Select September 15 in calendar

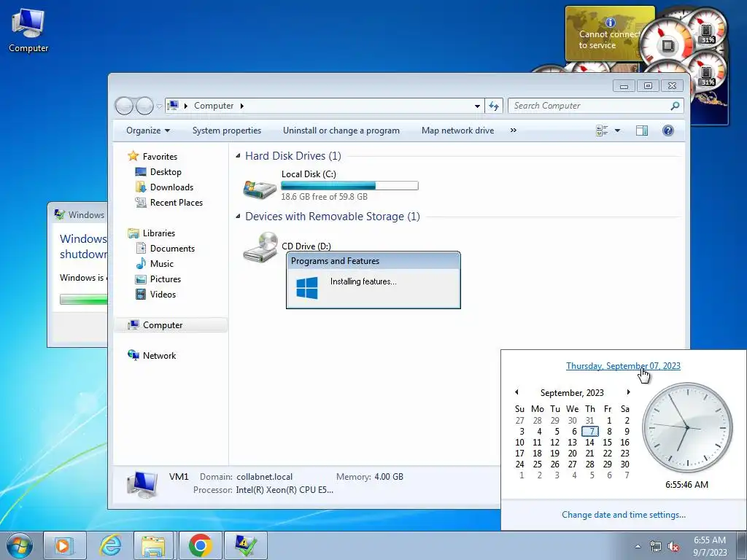point(608,443)
